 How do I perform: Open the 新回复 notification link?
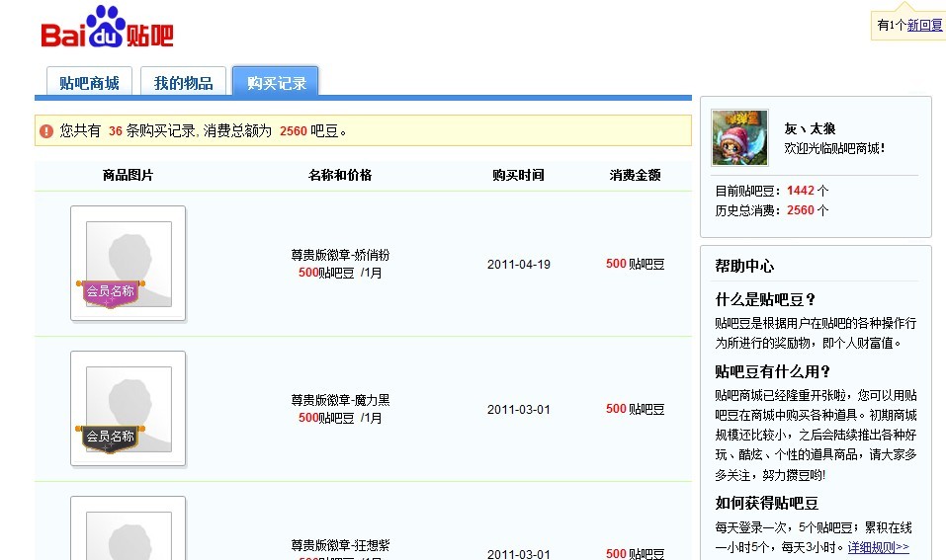coord(924,26)
